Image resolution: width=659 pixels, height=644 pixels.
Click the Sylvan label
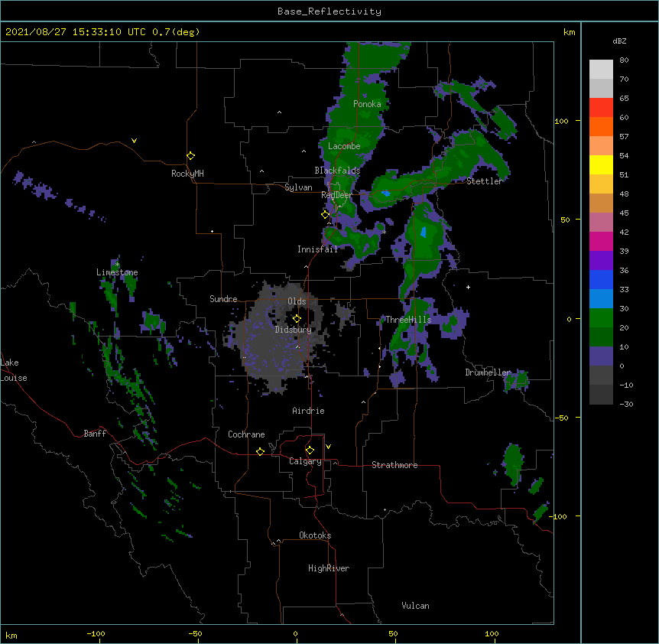(x=298, y=187)
